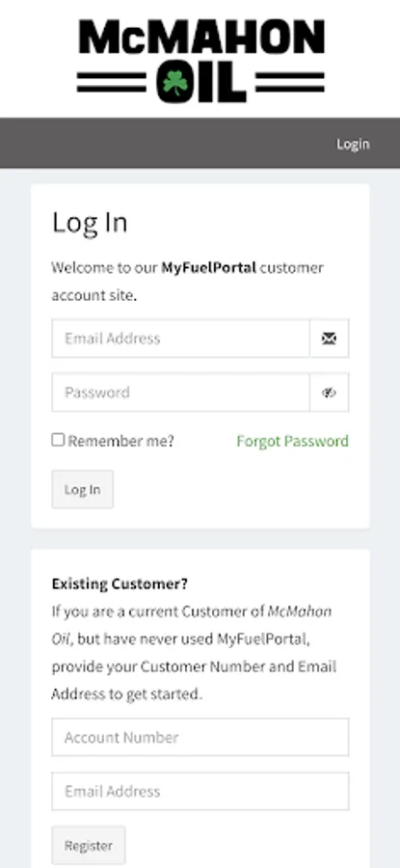Click empty area of dark navigation bar
Screen dimensions: 400x868
[166, 143]
